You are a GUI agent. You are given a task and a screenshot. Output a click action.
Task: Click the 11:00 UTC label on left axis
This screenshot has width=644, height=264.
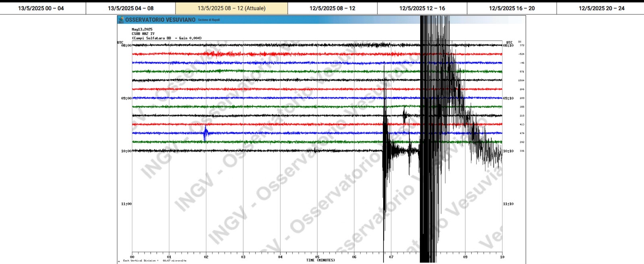pyautogui.click(x=126, y=204)
